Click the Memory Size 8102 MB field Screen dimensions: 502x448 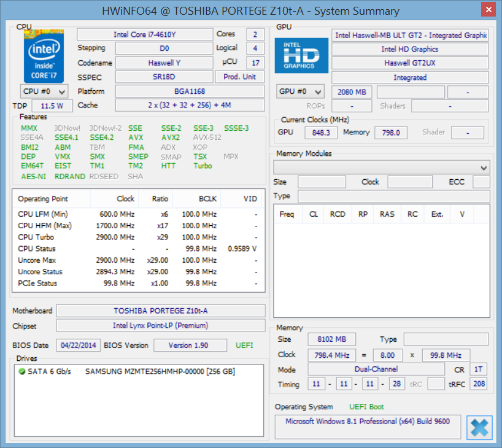331,339
